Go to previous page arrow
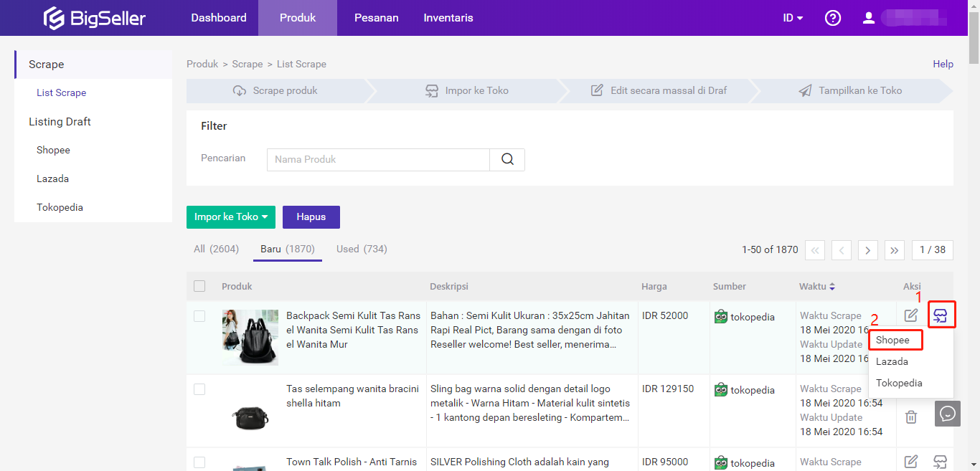This screenshot has width=980, height=471. tap(842, 250)
